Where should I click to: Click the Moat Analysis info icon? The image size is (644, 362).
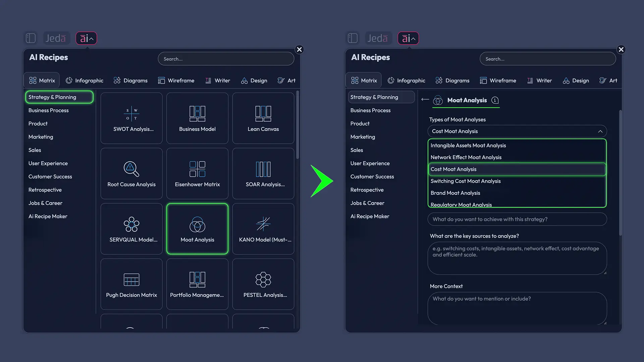click(x=495, y=100)
